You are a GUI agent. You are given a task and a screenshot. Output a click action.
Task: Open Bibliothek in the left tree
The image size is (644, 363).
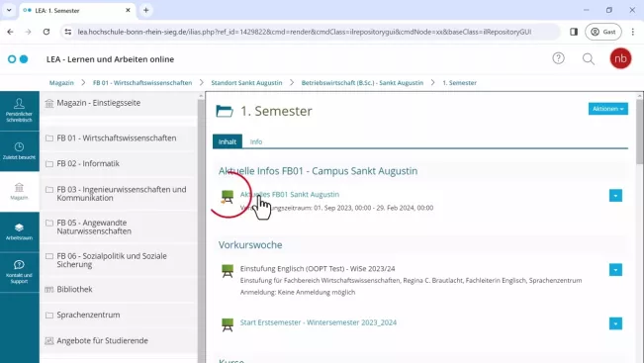[x=74, y=289]
